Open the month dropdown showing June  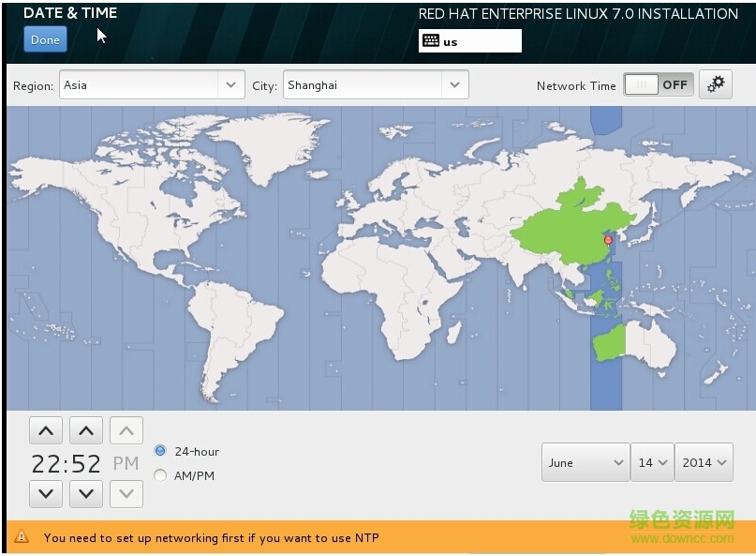tap(586, 463)
